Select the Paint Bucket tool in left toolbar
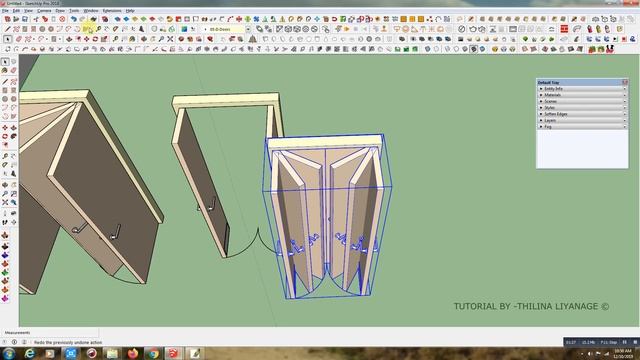 5,71
